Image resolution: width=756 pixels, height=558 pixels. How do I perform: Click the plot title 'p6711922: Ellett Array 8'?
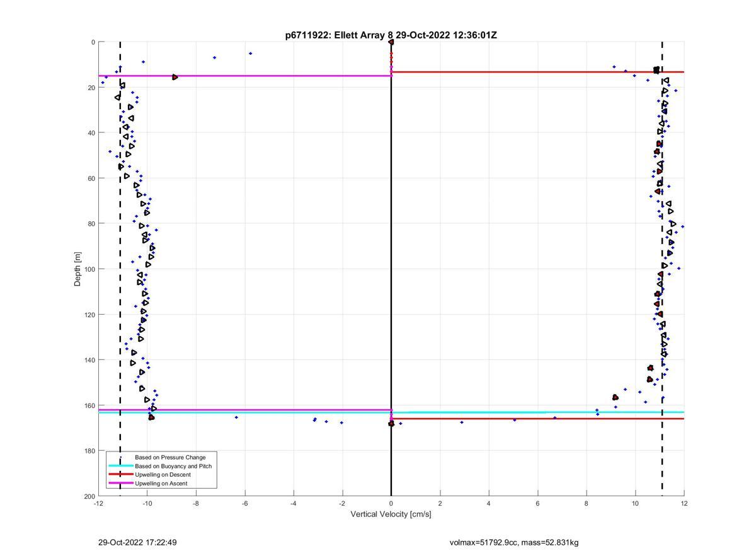[339, 35]
